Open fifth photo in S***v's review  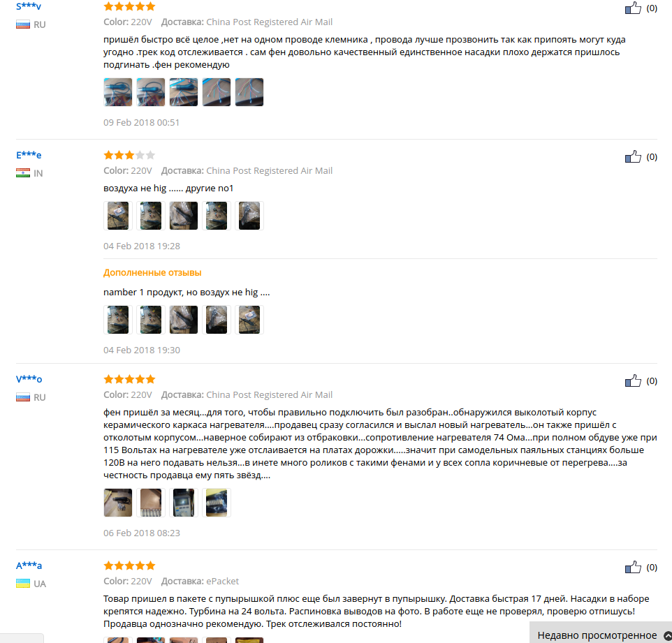[x=249, y=92]
